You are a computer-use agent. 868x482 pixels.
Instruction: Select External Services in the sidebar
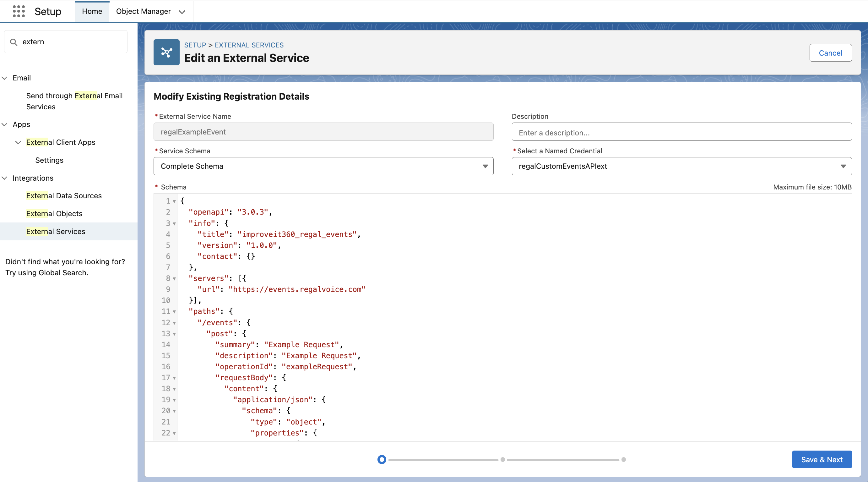(56, 232)
